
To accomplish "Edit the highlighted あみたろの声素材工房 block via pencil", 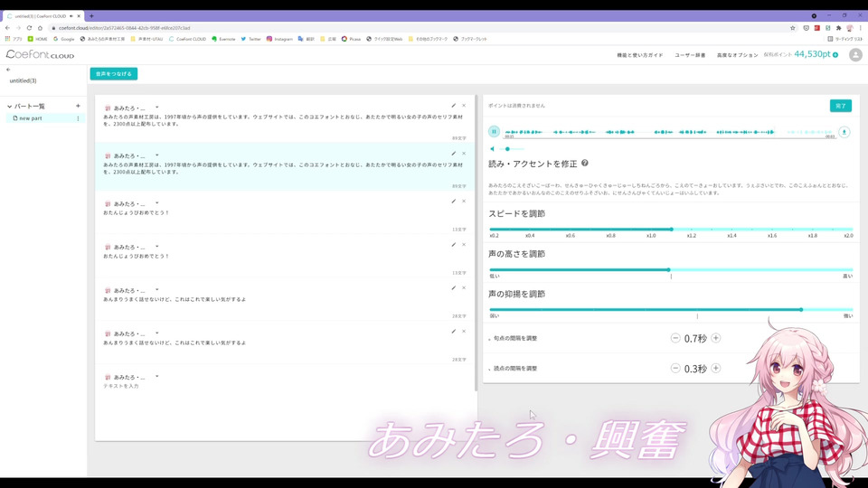I will [x=453, y=154].
